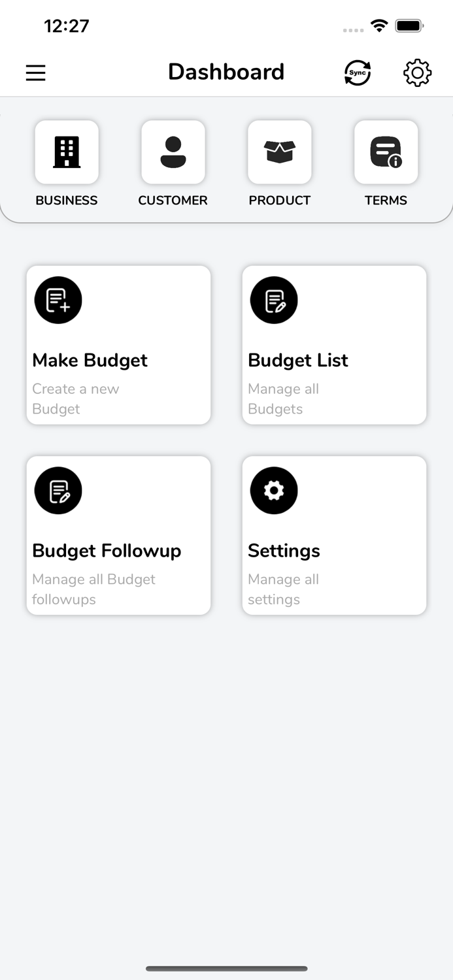Open the settings gear in the top bar

[417, 73]
